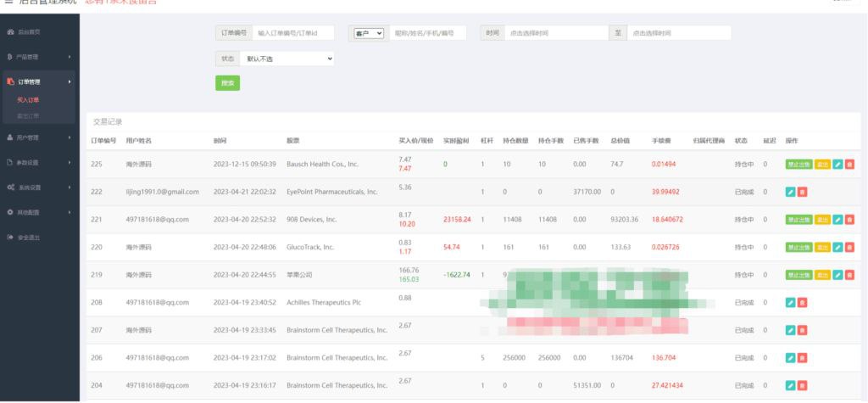The height and width of the screenshot is (403, 868).
Task: Click the trash icon for order 204
Action: click(x=802, y=385)
